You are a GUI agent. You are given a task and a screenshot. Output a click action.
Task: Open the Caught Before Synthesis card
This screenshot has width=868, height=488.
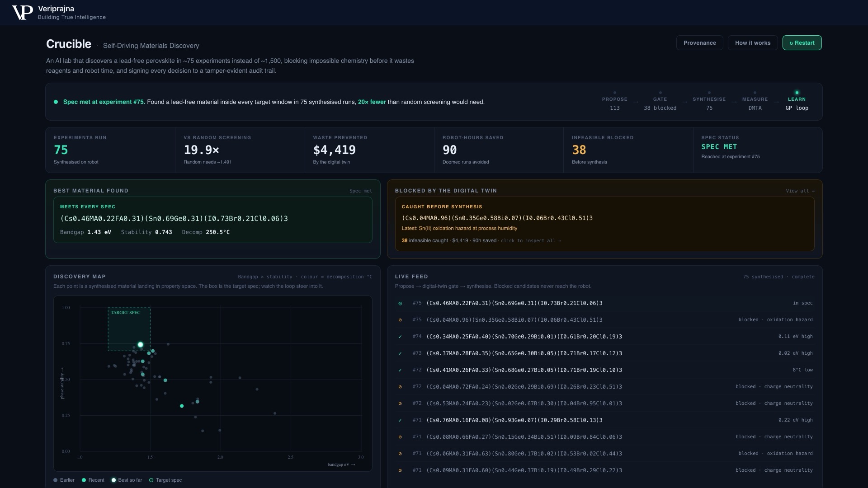pos(605,224)
